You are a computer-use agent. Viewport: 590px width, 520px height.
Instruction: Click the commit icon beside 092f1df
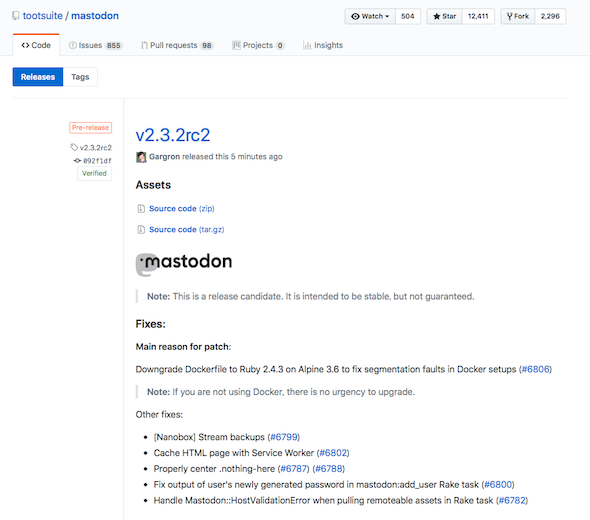tap(77, 161)
